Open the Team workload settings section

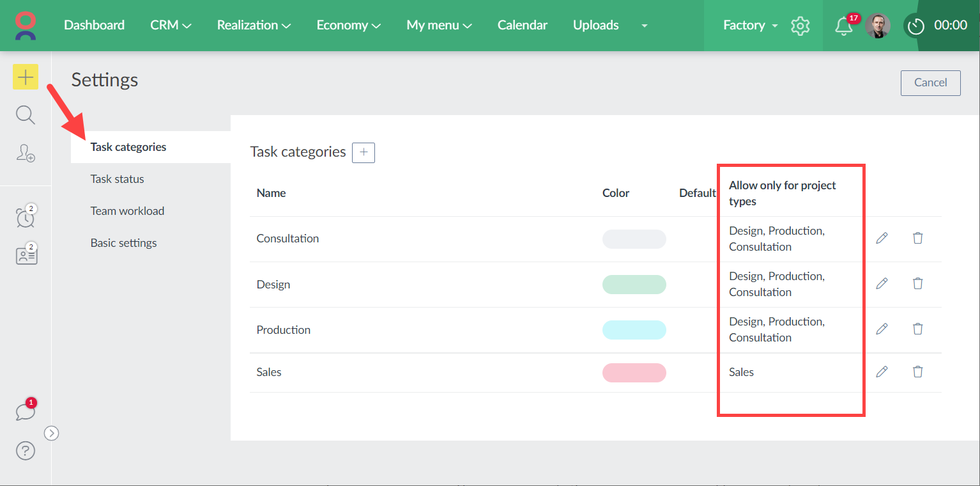coord(127,211)
